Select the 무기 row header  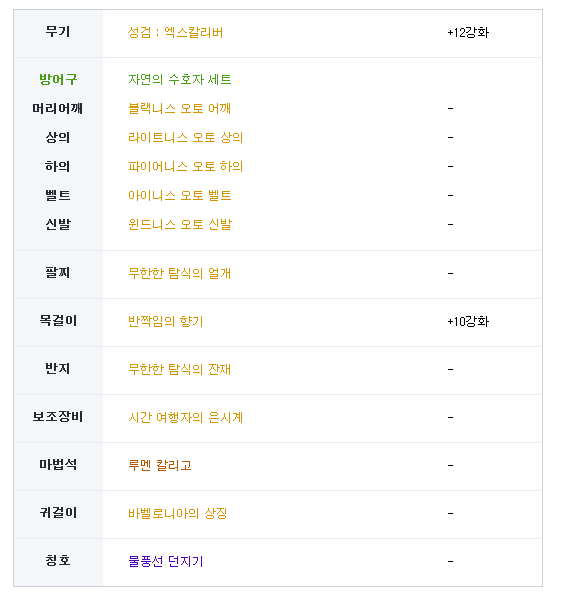coord(58,31)
